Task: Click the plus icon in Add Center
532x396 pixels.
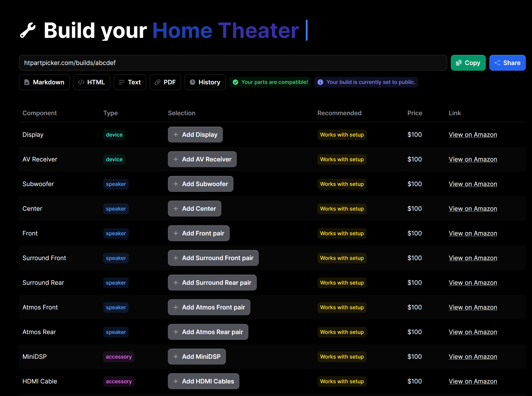Action: (176, 209)
